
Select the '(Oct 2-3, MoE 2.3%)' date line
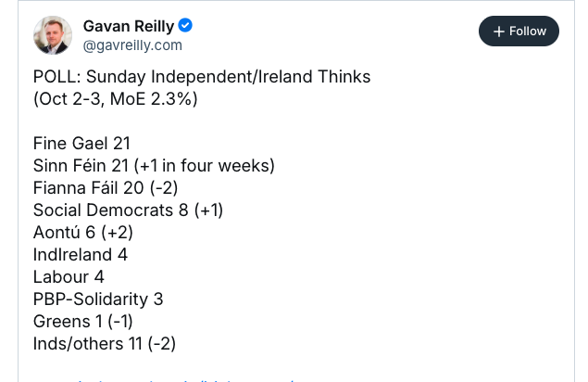click(x=115, y=99)
